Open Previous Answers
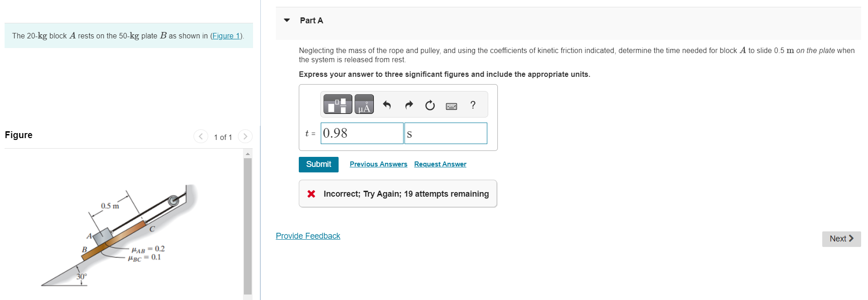The width and height of the screenshot is (868, 300). pyautogui.click(x=378, y=164)
